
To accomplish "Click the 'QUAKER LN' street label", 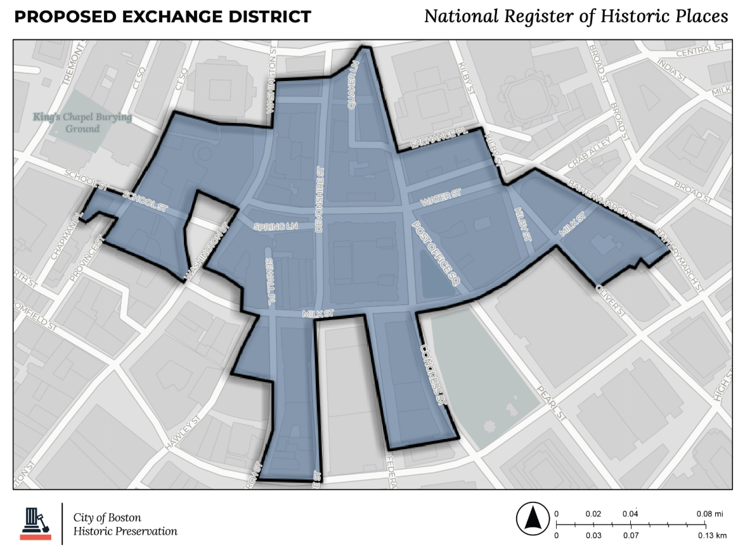I will [x=353, y=85].
